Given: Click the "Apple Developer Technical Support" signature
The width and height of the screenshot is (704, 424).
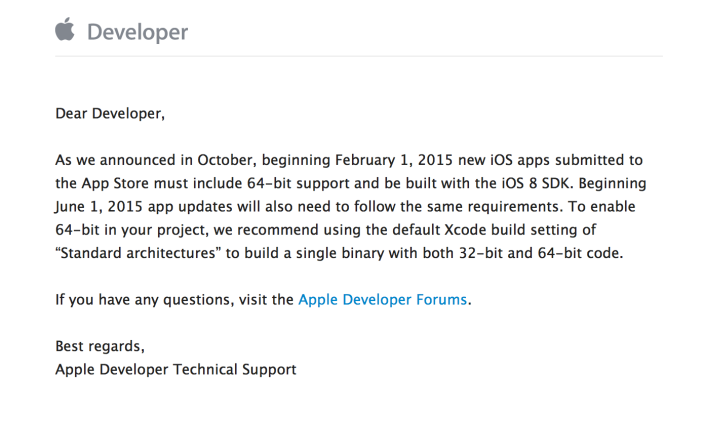Looking at the screenshot, I should (175, 369).
